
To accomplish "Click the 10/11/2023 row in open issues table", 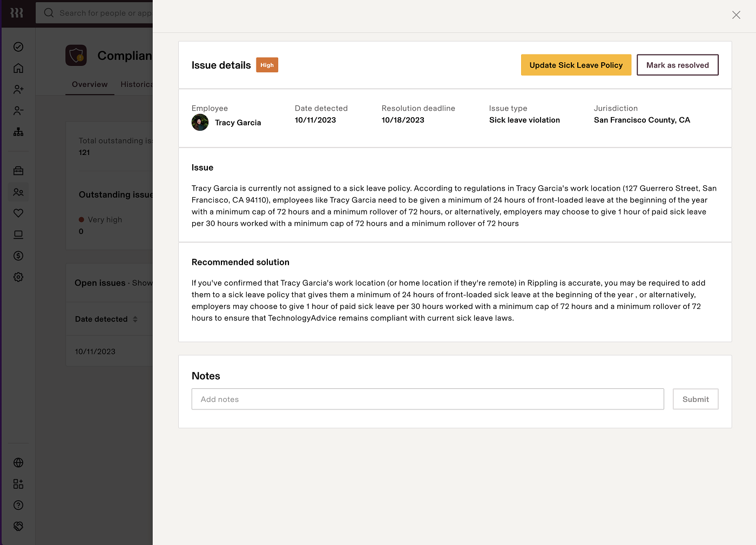I will coord(109,351).
